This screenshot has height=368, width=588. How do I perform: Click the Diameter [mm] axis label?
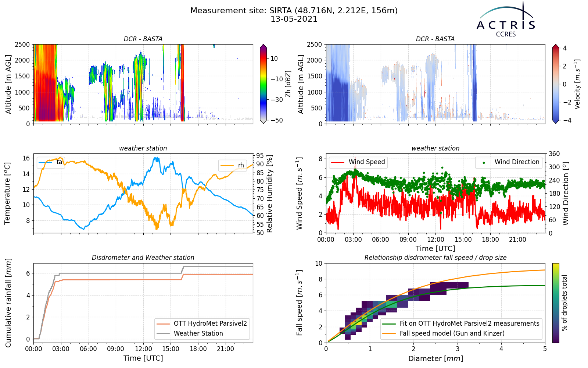point(435,358)
